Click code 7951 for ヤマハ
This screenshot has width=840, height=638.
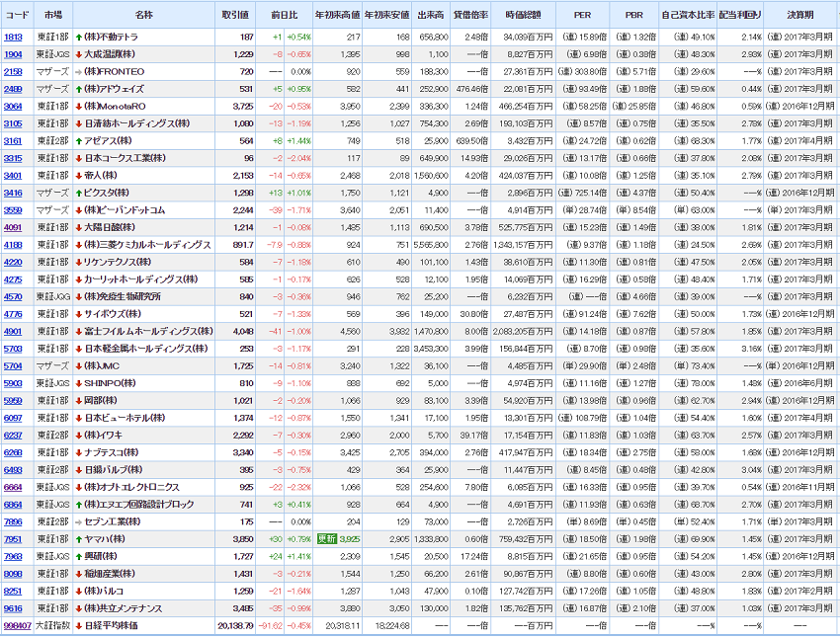pos(13,539)
